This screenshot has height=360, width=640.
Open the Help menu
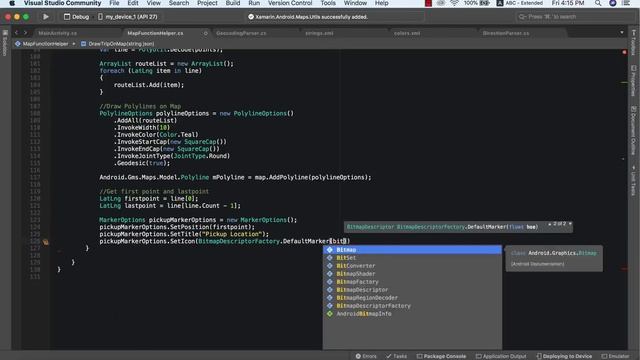pos(381,3)
